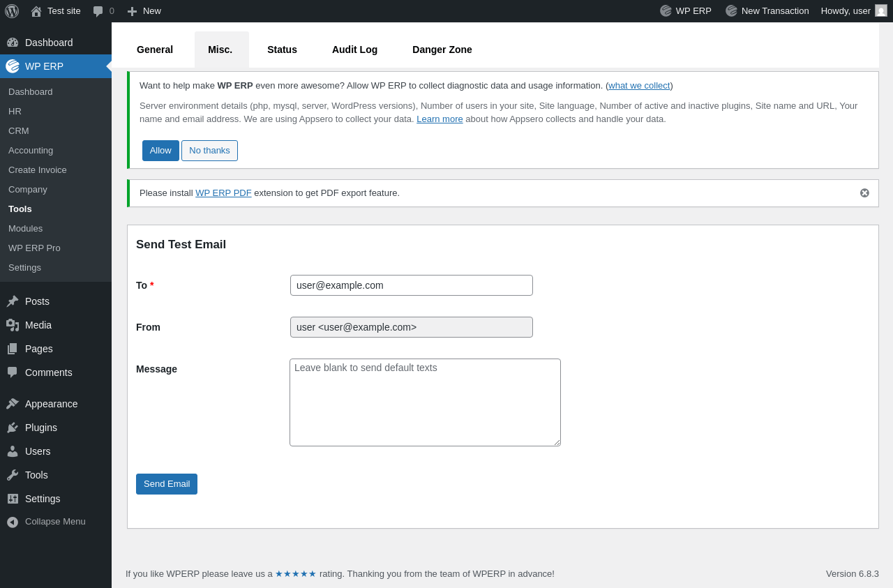This screenshot has height=588, width=893.
Task: Click the New plus icon in admin bar
Action: [x=132, y=11]
